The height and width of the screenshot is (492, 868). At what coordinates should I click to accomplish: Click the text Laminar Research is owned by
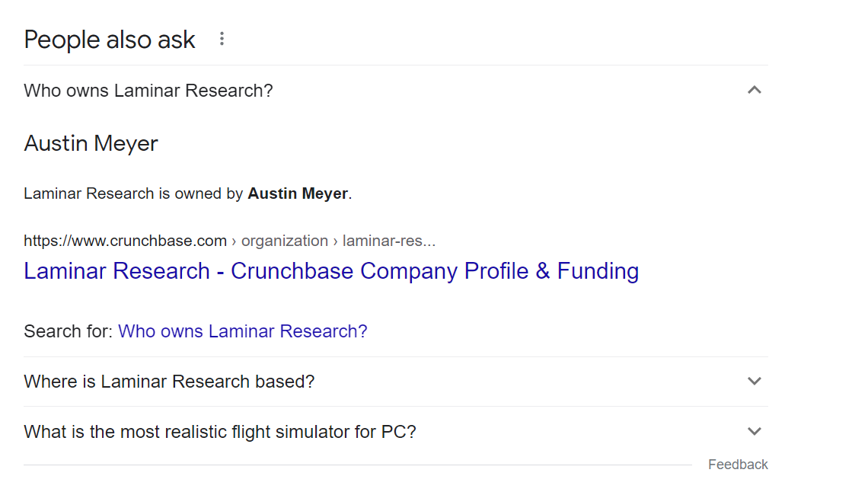(x=133, y=193)
